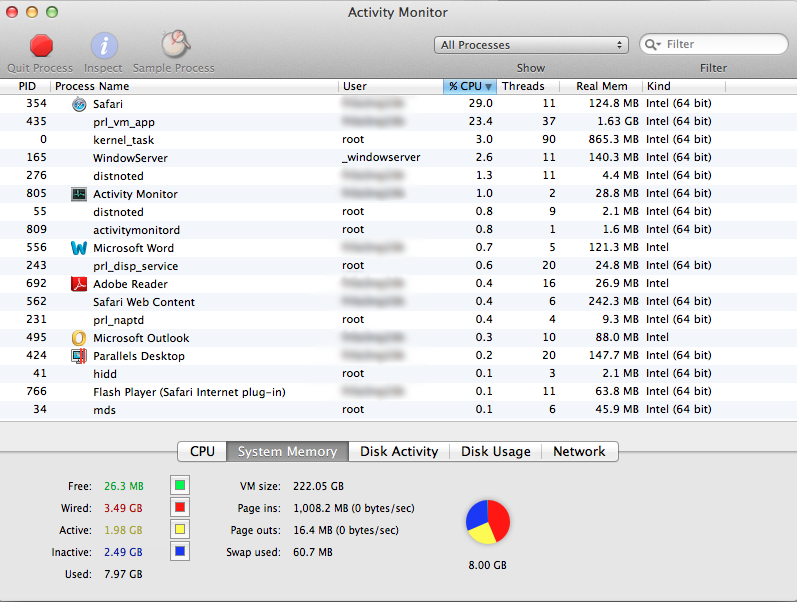Click the Microsoft Outlook yellow icon
The height and width of the screenshot is (602, 797).
[x=79, y=338]
